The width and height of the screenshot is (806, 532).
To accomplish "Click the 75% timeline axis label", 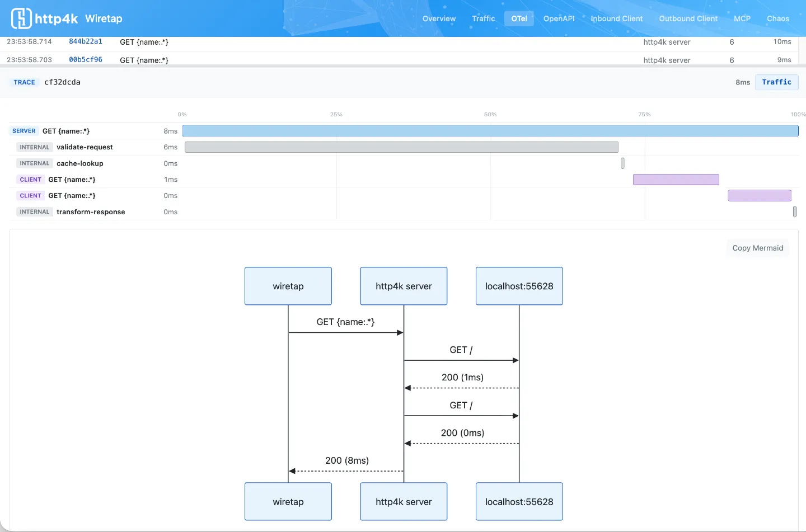I will (x=644, y=114).
